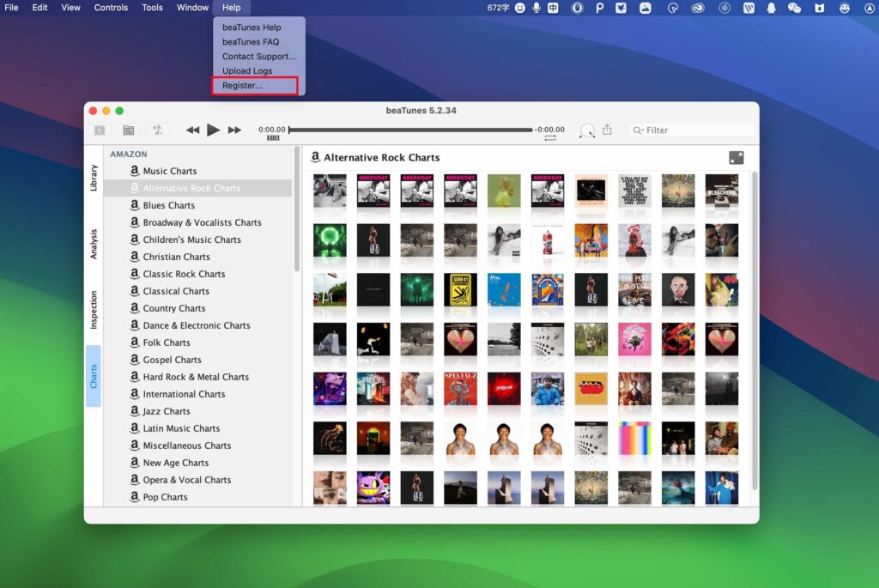The image size is (879, 588).
Task: Click the playback progress slider
Action: tap(412, 130)
